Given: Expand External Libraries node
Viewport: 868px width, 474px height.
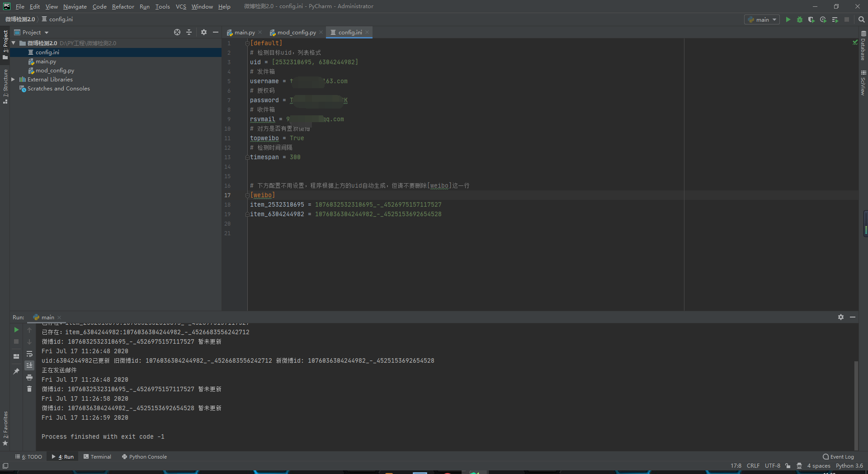Looking at the screenshot, I should [13, 79].
